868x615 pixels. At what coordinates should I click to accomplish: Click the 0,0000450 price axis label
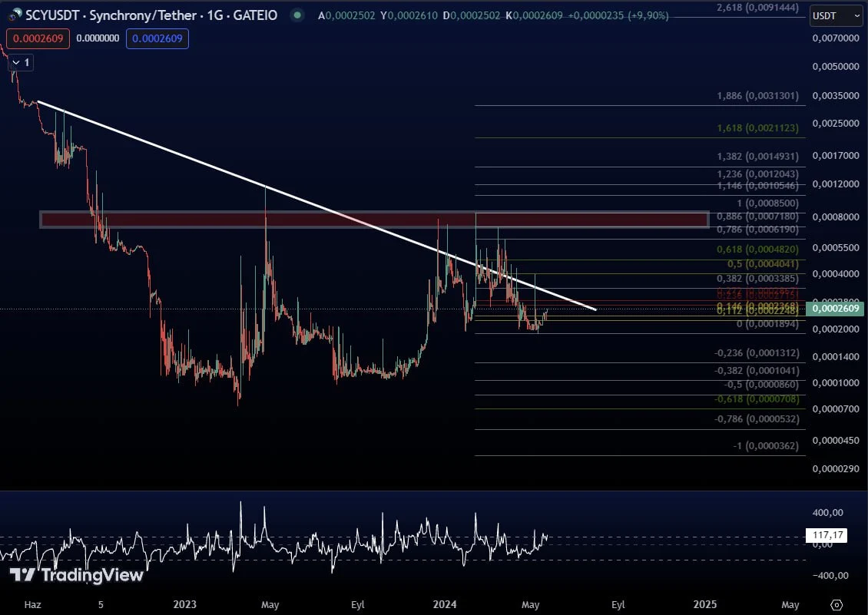click(x=836, y=441)
